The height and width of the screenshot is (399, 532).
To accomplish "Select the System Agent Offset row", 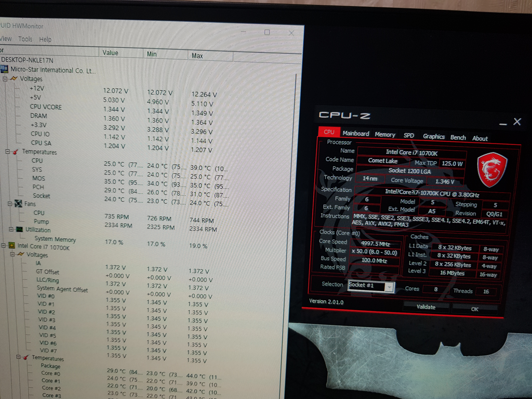I will (62, 289).
